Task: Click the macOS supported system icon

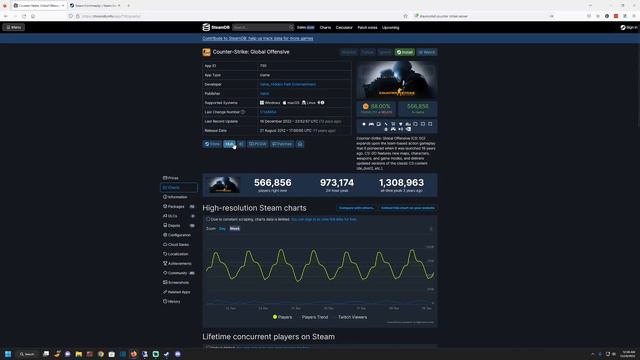Action: (x=284, y=103)
